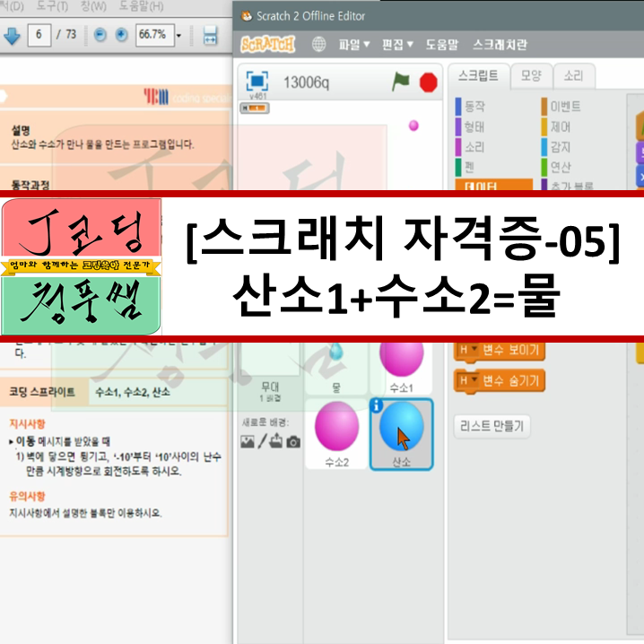
Task: Select the 수소1 sprite thumbnail
Action: (401, 368)
